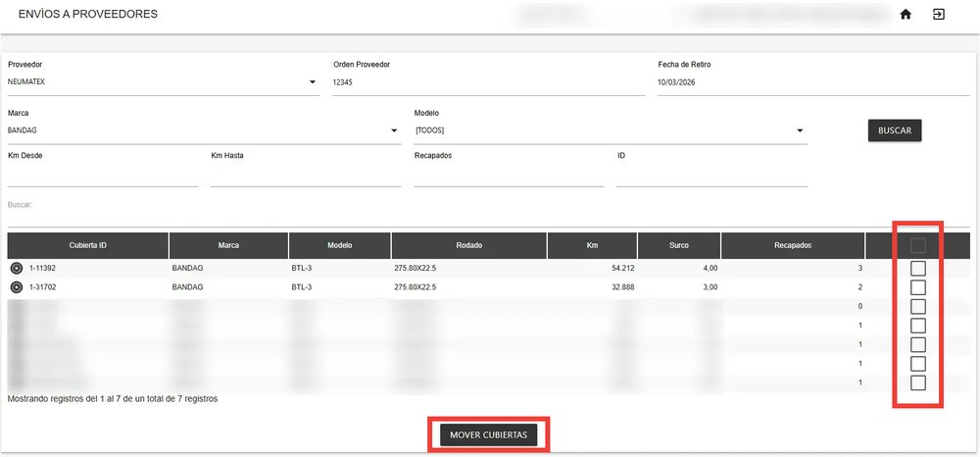This screenshot has height=457, width=980.
Task: Click the Km Hasta input field
Action: point(306,175)
